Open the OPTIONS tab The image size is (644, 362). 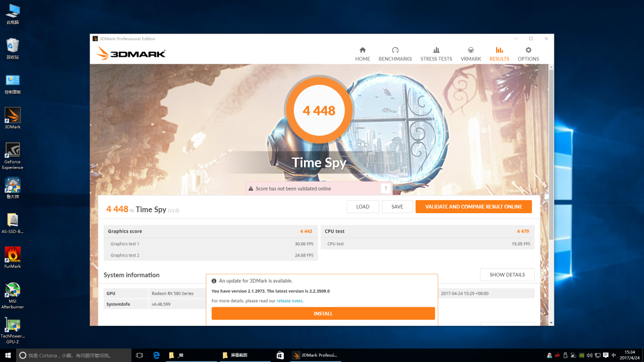tap(528, 54)
